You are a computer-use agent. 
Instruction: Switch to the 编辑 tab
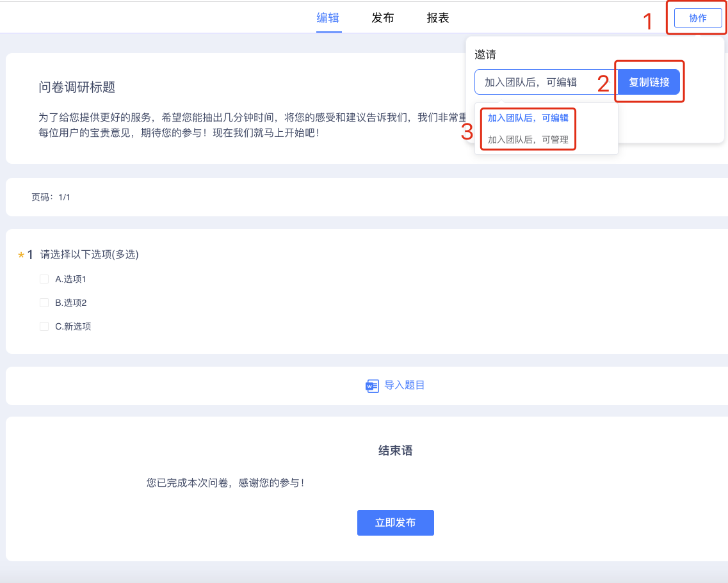(x=328, y=18)
